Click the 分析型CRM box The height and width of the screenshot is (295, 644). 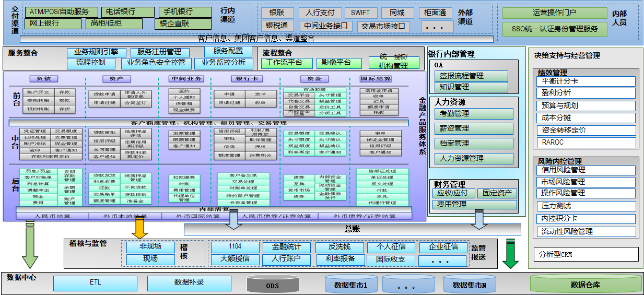[x=586, y=254]
